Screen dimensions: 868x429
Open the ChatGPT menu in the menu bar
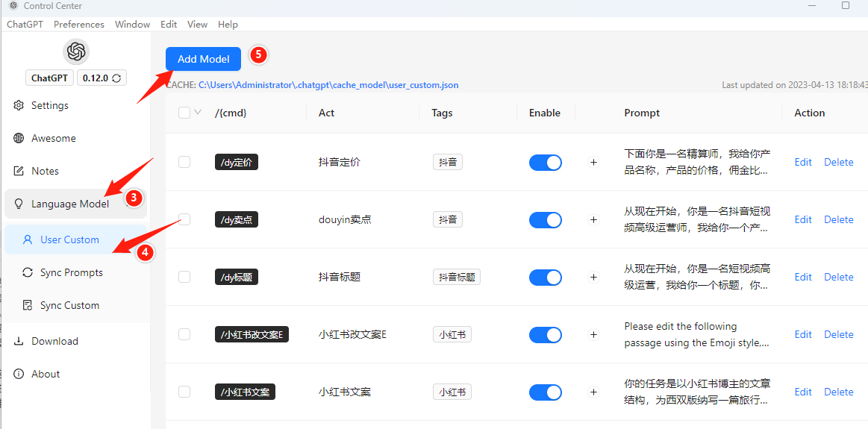[25, 25]
